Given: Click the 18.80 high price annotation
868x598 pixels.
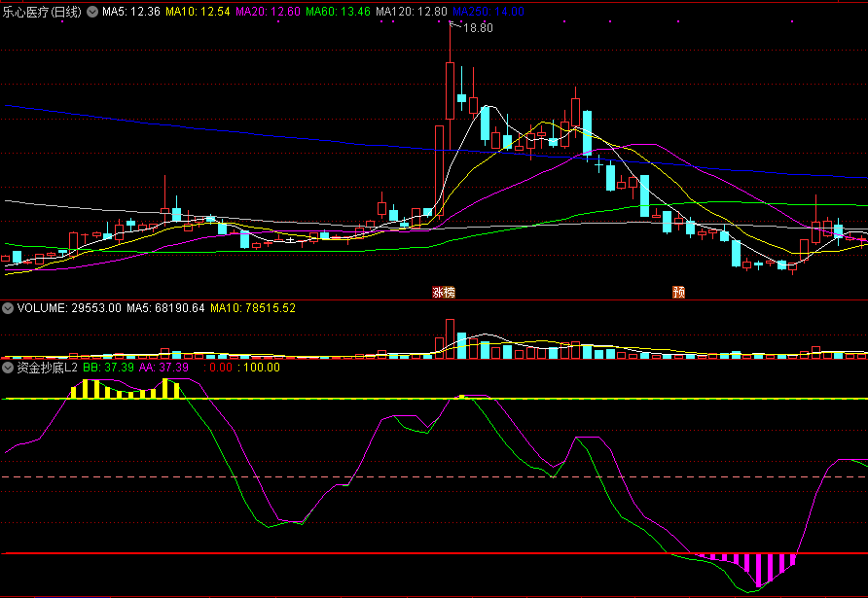Looking at the screenshot, I should [x=478, y=28].
